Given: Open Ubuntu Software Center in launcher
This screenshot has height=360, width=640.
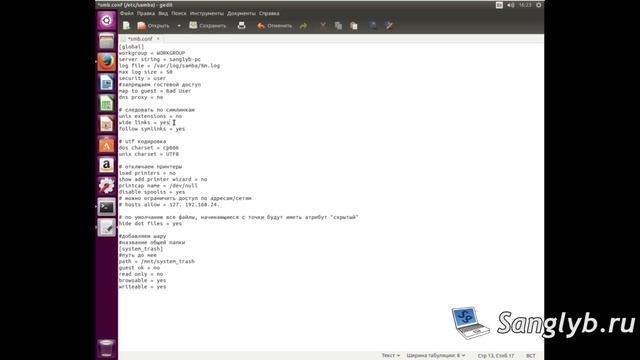Looking at the screenshot, I should point(107,145).
